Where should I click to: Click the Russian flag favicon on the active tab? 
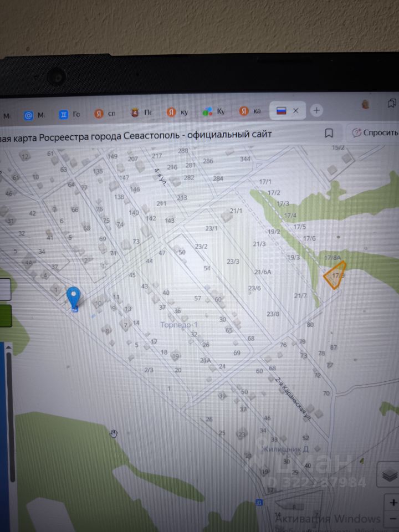click(x=282, y=111)
